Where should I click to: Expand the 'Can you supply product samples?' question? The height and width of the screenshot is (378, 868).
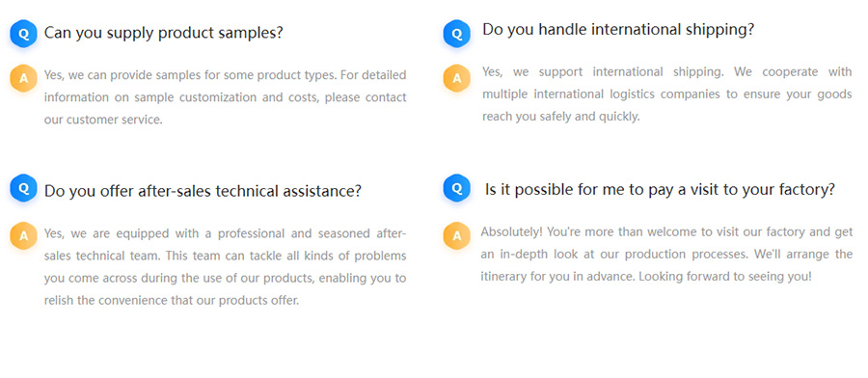click(x=163, y=33)
